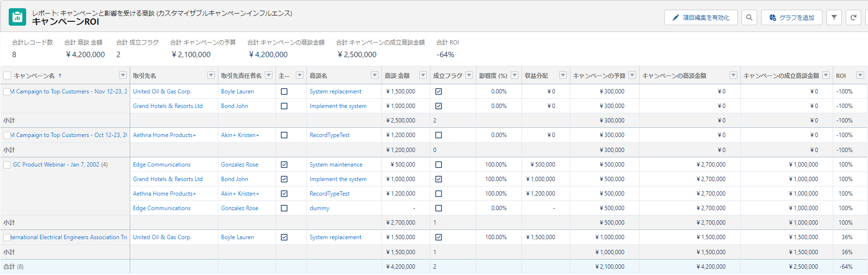Sort by the キャンペーン名 column header
This screenshot has height=275, width=868.
pyautogui.click(x=34, y=76)
